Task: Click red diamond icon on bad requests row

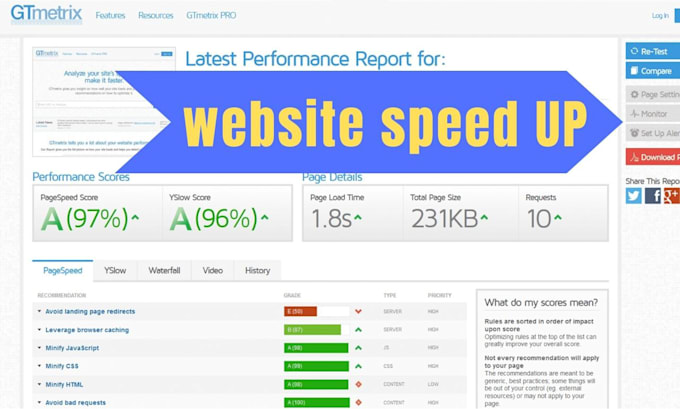Action: (358, 402)
